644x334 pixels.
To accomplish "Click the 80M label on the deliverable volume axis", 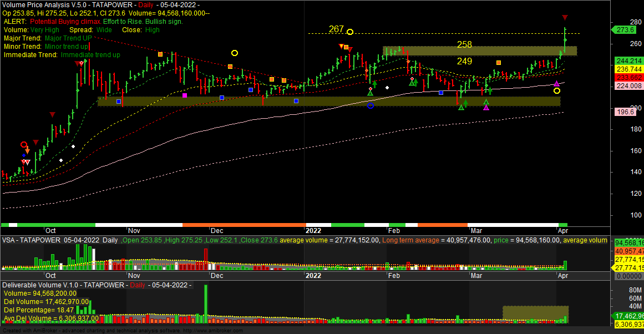I will pyautogui.click(x=635, y=290).
